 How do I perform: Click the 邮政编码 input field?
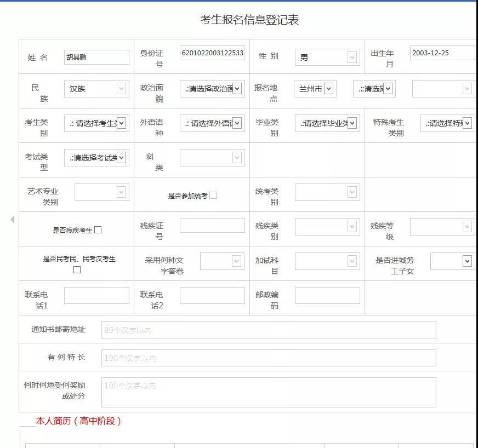click(327, 295)
